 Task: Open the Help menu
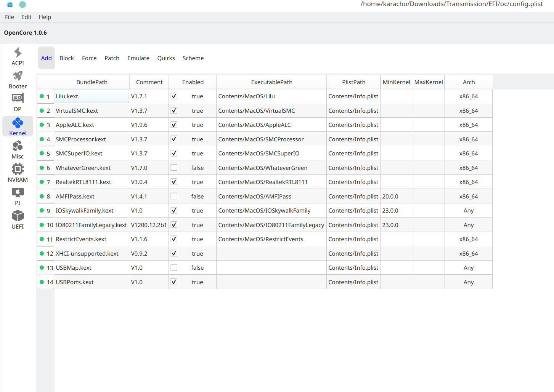[x=45, y=17]
